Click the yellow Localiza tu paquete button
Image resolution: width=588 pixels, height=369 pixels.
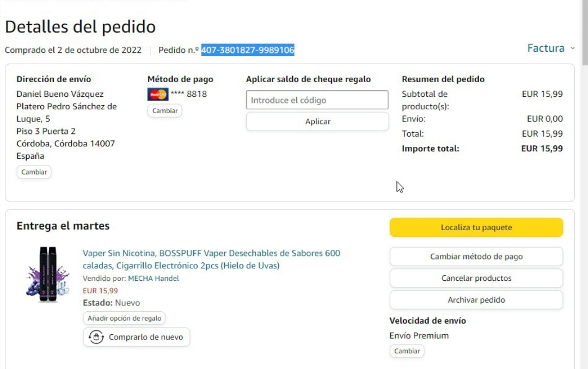coord(476,227)
